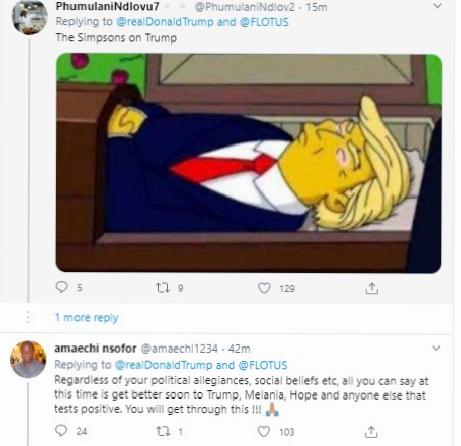Open the amaechi nsofor display name
This screenshot has width=461, height=446.
tap(95, 348)
